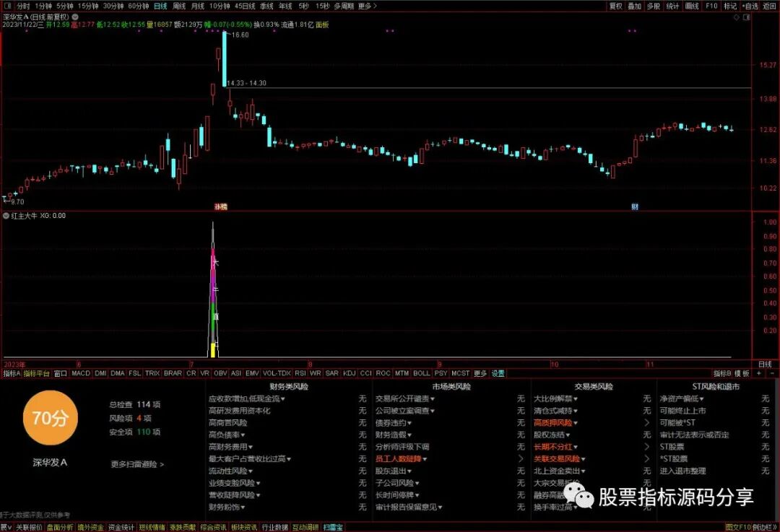Click the 风险项 4 项 count
This screenshot has width=780, height=532.
coord(130,418)
